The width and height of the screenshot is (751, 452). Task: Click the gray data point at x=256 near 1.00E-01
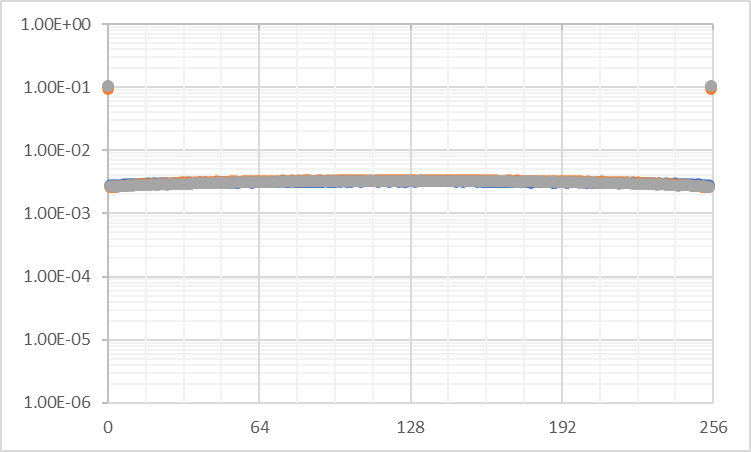click(711, 86)
